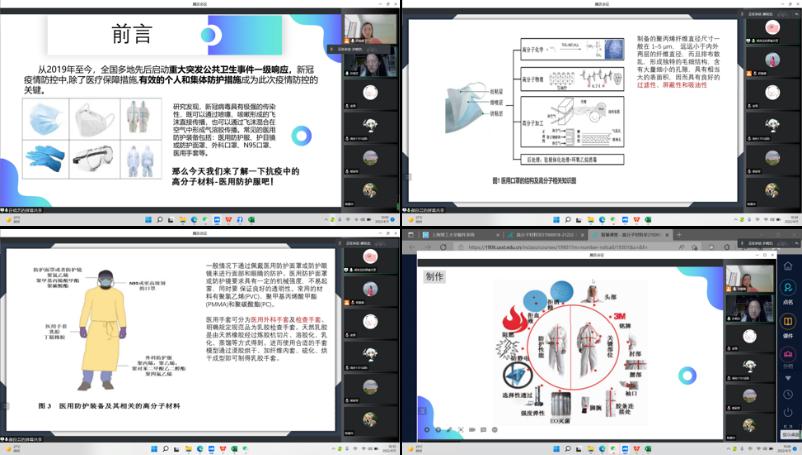This screenshot has height=455, width=802.
Task: Open File Explorer under the yellow-gown slide
Action: point(188,449)
